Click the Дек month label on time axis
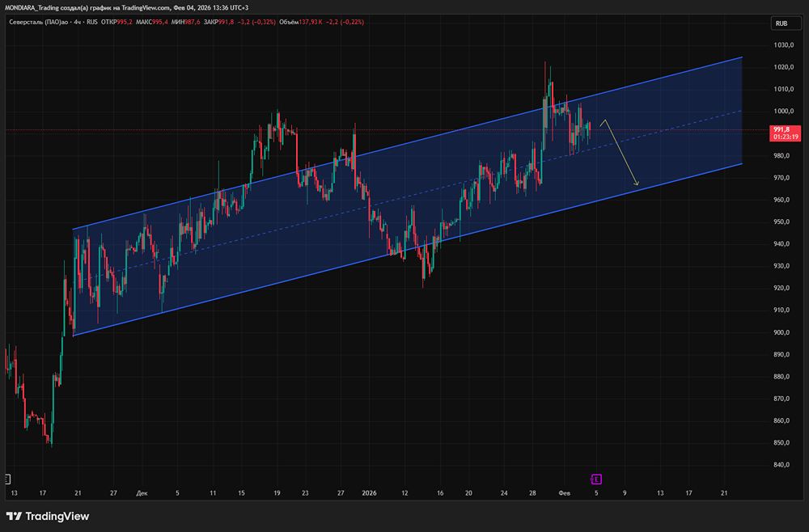 142,492
